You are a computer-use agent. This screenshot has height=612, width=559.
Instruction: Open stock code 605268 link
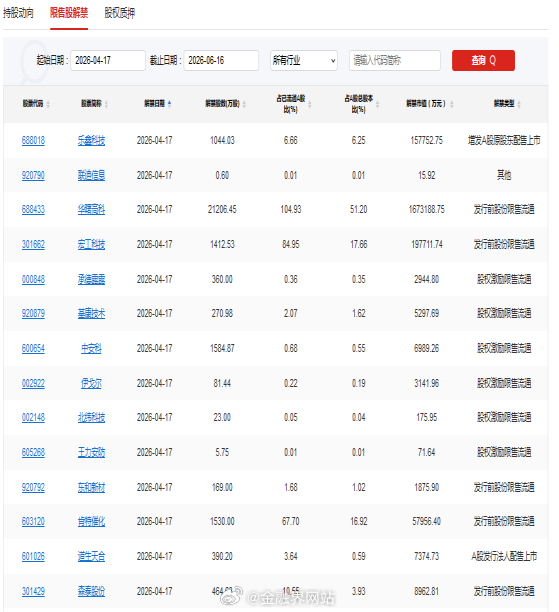(x=33, y=452)
